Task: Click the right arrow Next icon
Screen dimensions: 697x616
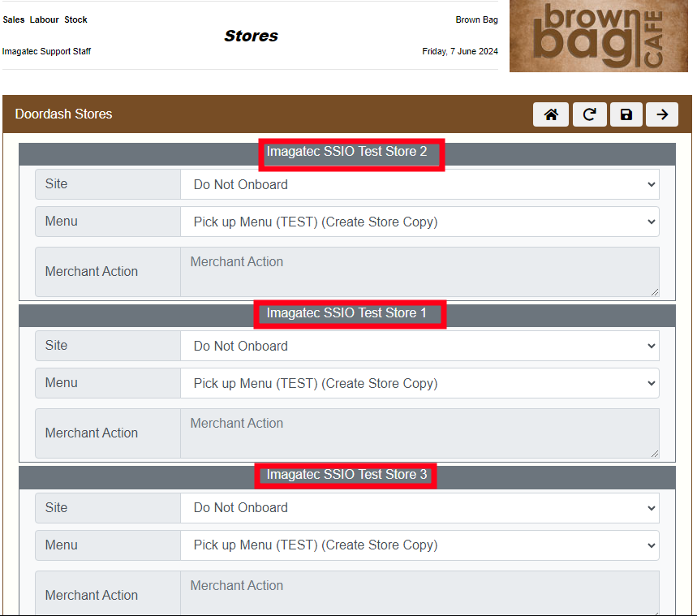Action: pos(662,114)
